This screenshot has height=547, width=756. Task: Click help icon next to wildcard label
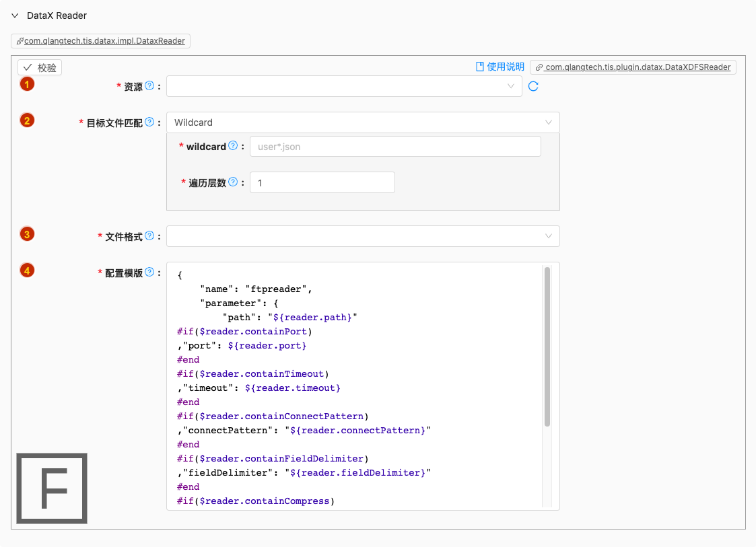click(x=233, y=145)
